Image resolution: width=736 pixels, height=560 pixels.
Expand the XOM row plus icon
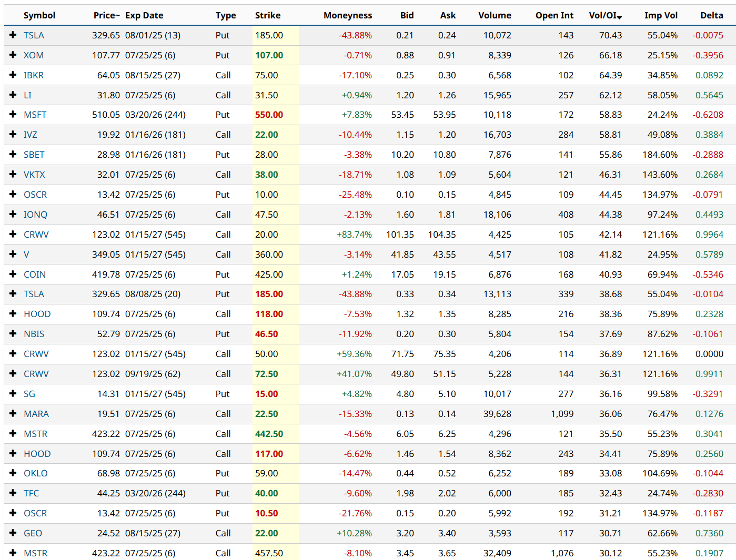click(13, 55)
